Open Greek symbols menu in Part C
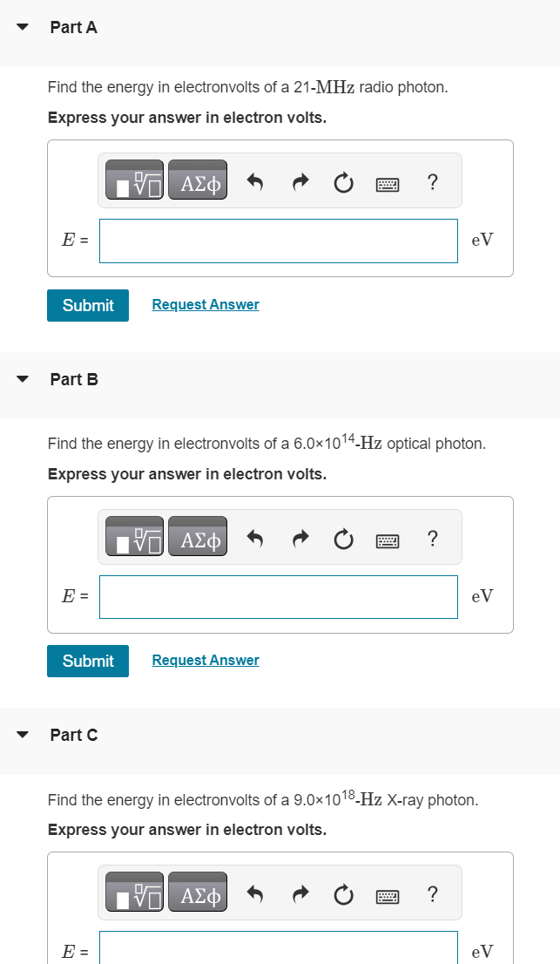Viewport: 560px width, 964px height. (x=198, y=894)
